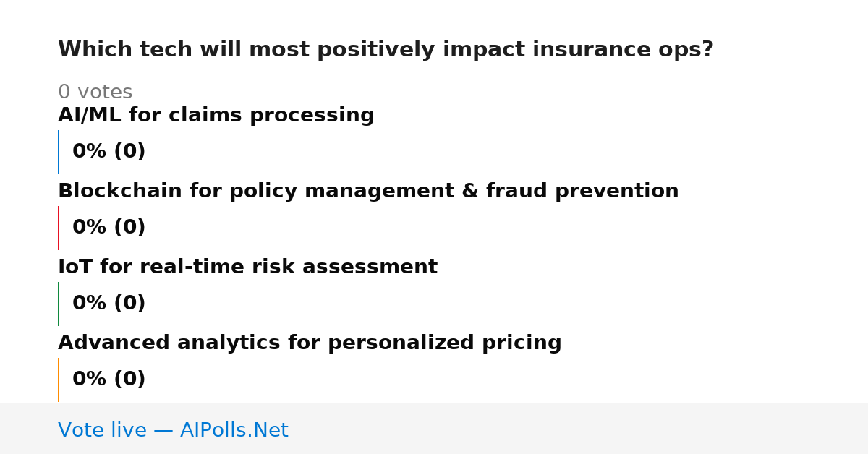This screenshot has width=868, height=454.
Task: Click the orange result bar under Advanced analytics
Action: click(x=58, y=380)
